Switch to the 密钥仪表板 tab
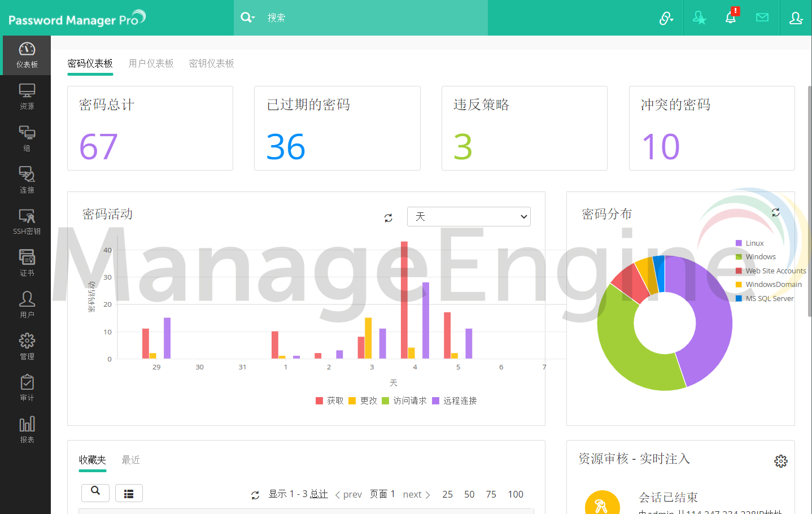The height and width of the screenshot is (514, 812). click(212, 63)
